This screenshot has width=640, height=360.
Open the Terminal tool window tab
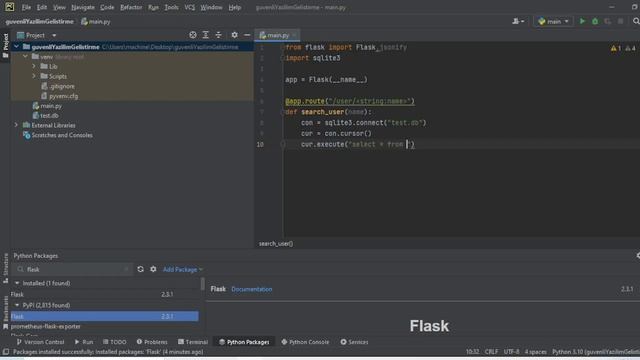point(193,342)
